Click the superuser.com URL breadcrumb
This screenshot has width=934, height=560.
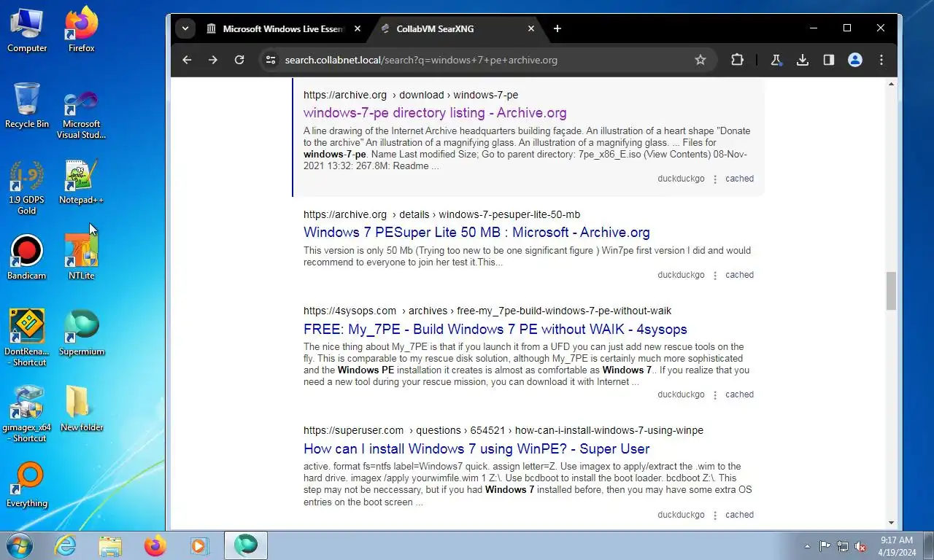503,430
